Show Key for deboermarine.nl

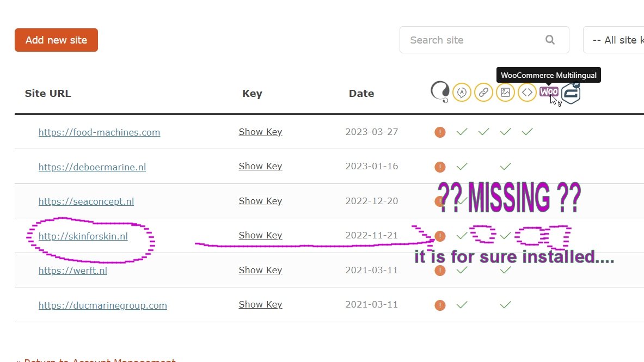coord(260,166)
